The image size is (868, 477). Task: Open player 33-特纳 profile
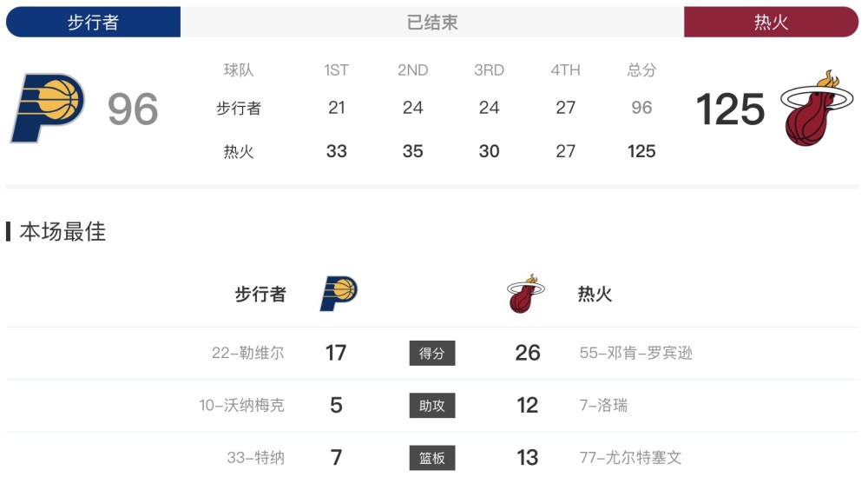(x=256, y=458)
